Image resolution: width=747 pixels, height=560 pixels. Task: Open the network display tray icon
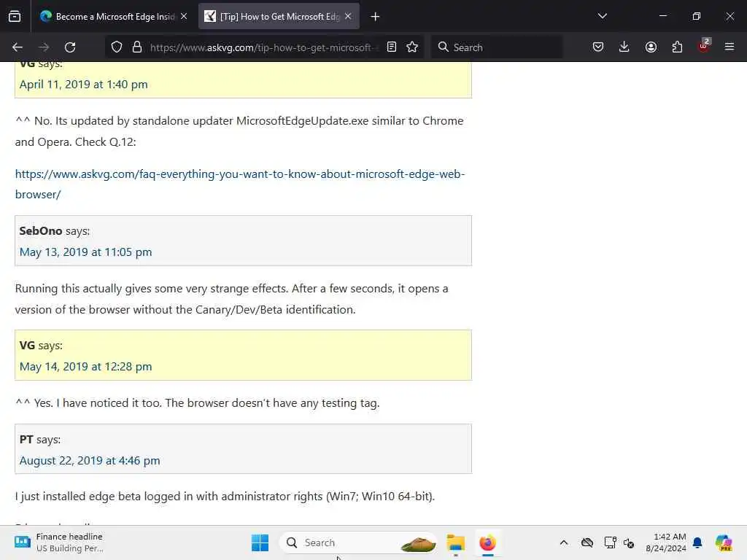610,542
